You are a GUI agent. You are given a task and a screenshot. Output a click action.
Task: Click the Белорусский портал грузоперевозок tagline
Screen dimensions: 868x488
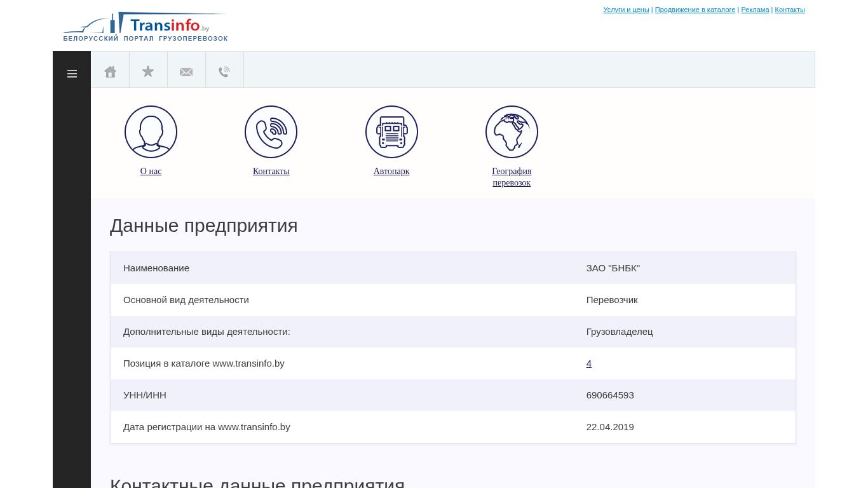pos(146,39)
